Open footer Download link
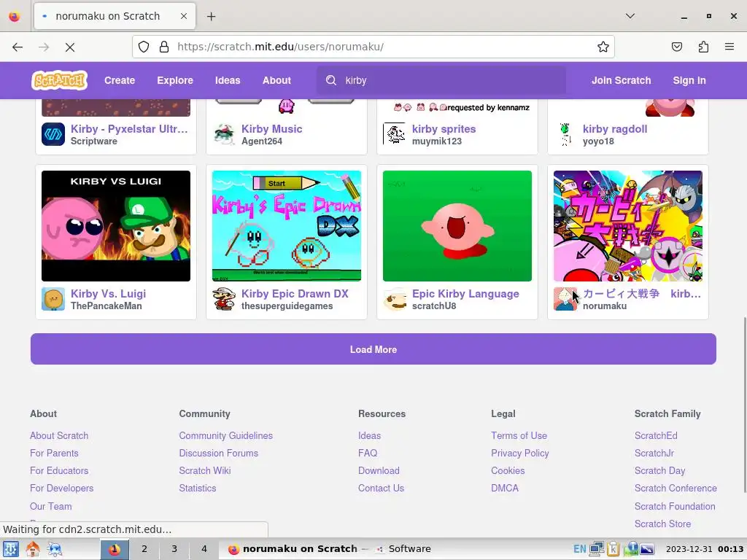The image size is (747, 560). tap(379, 470)
